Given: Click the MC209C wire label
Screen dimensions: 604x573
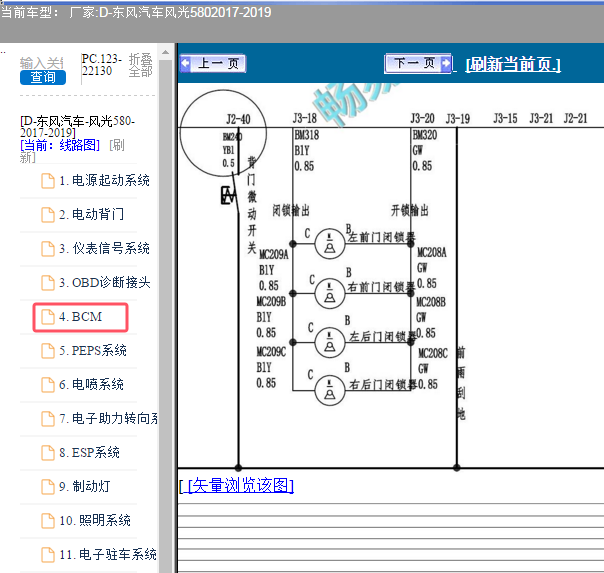Looking at the screenshot, I should tap(272, 352).
